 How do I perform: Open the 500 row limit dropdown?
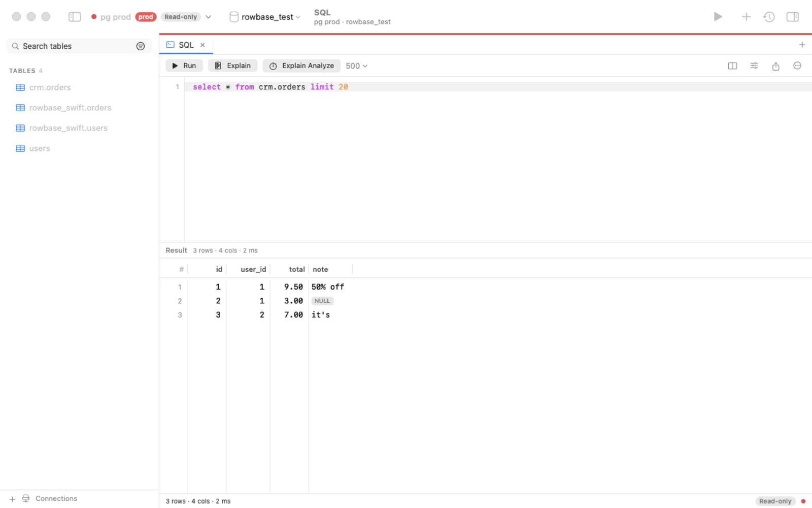coord(356,66)
